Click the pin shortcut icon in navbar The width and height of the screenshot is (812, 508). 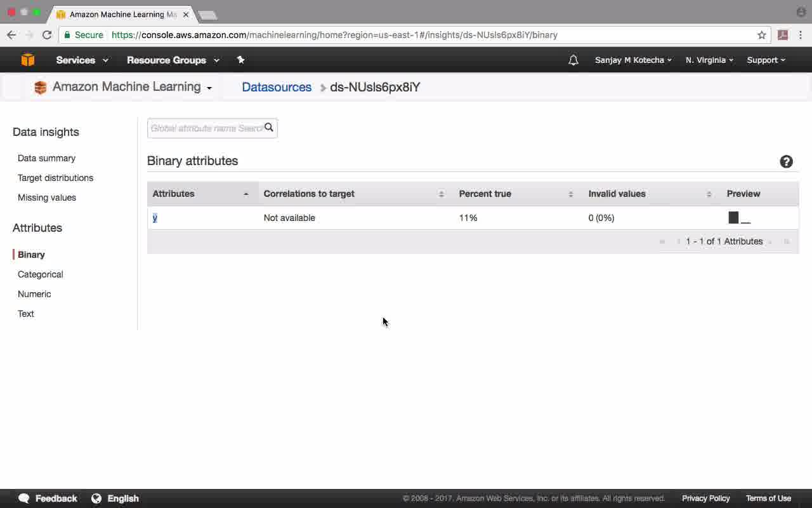240,60
